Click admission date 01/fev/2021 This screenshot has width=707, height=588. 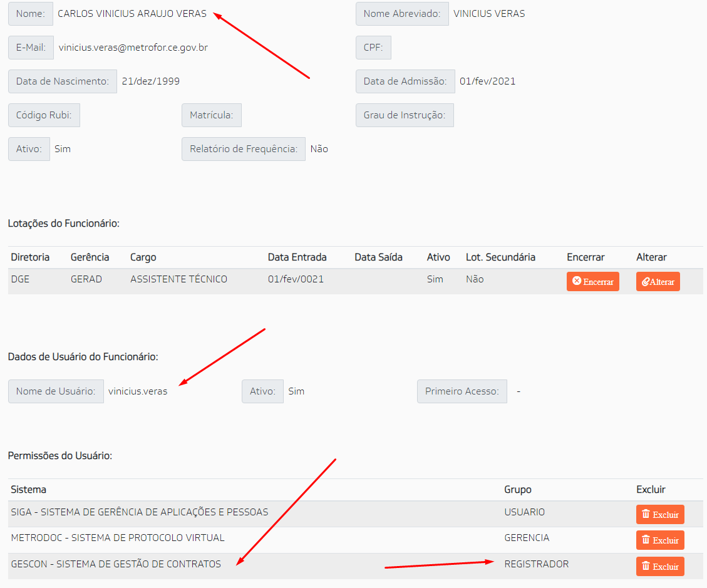click(487, 81)
